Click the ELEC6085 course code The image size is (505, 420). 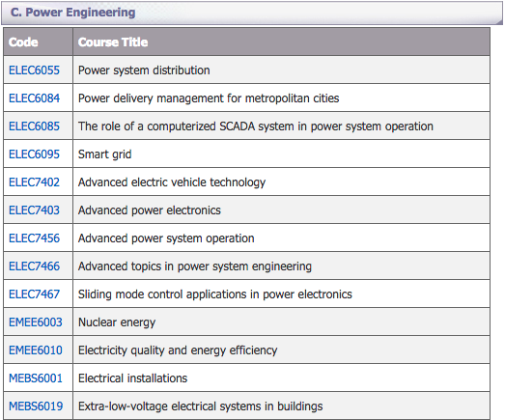tap(34, 126)
